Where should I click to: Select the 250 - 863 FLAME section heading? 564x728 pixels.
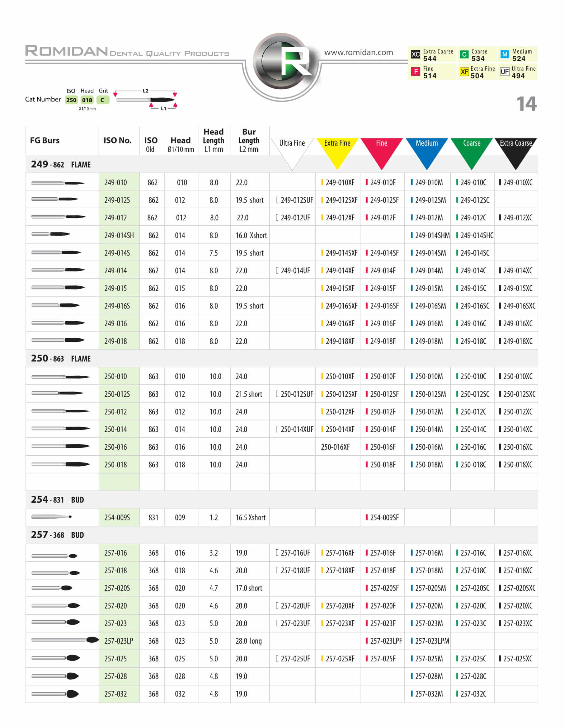click(x=61, y=358)
